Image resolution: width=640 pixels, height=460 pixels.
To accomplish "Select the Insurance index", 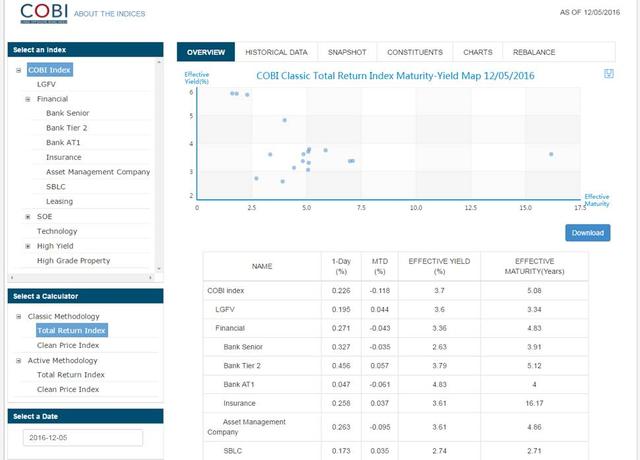I will tap(63, 157).
